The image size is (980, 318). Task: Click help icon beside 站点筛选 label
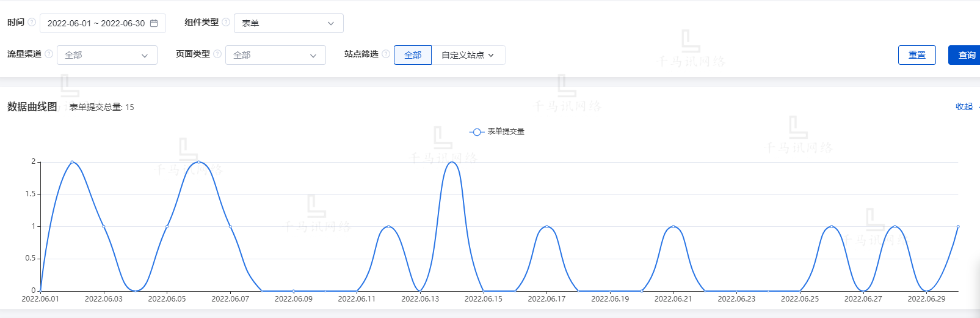[x=386, y=54]
